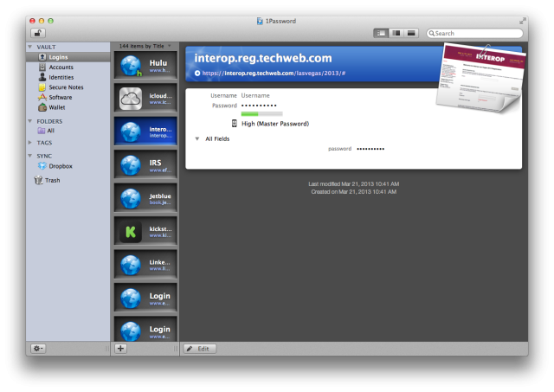Click the password strength bar
The width and height of the screenshot is (554, 392).
pos(261,113)
